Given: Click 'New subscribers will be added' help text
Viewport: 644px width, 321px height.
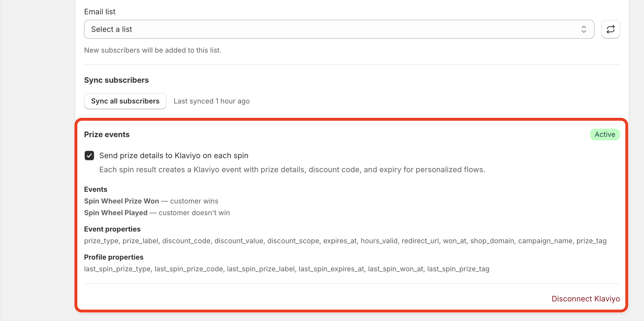Looking at the screenshot, I should [153, 50].
